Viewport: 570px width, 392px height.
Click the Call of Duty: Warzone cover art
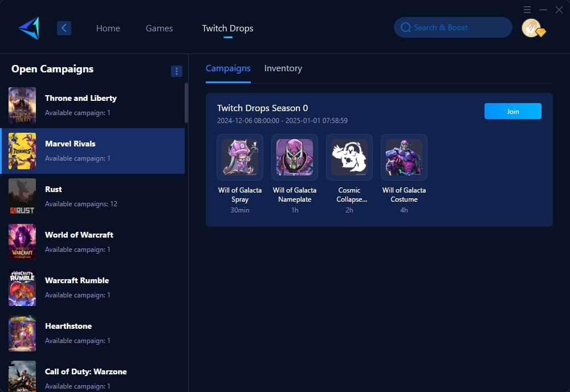(x=22, y=377)
